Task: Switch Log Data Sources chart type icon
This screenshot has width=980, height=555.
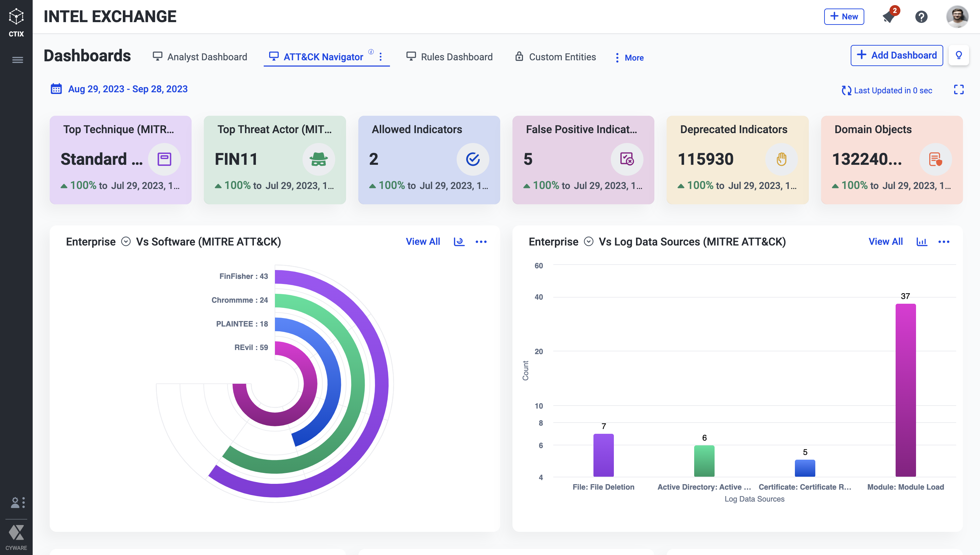Action: click(x=921, y=242)
